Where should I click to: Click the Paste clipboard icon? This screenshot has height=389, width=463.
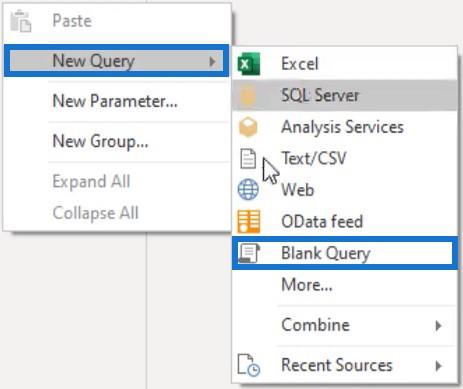(x=21, y=21)
